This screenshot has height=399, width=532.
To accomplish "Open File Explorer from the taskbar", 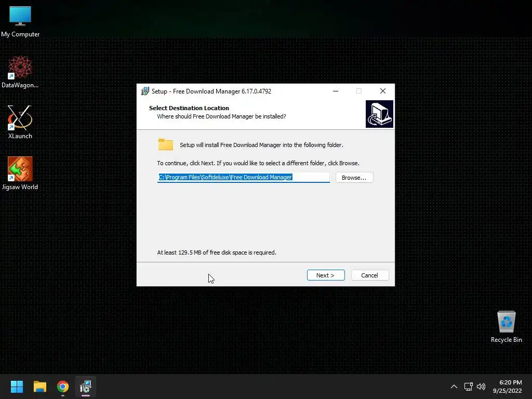I will click(39, 387).
